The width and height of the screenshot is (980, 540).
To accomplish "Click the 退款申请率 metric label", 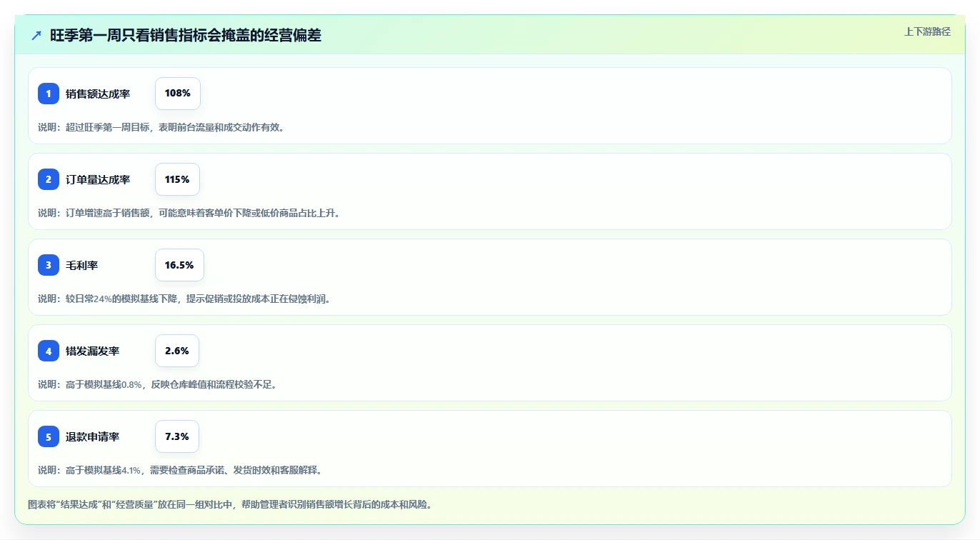I will coord(93,436).
